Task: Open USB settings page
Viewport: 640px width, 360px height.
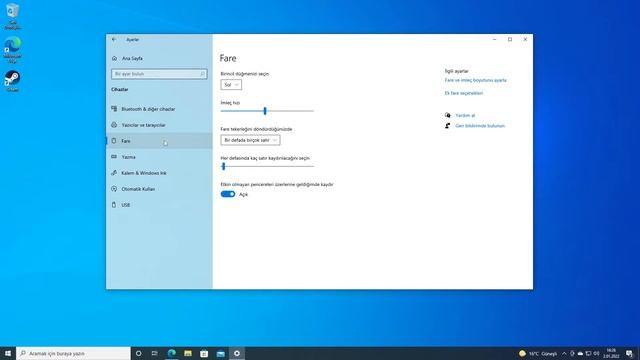Action: point(159,205)
